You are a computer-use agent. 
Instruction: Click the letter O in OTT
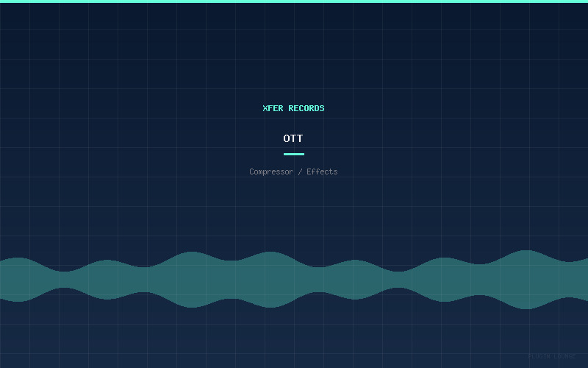click(x=287, y=138)
